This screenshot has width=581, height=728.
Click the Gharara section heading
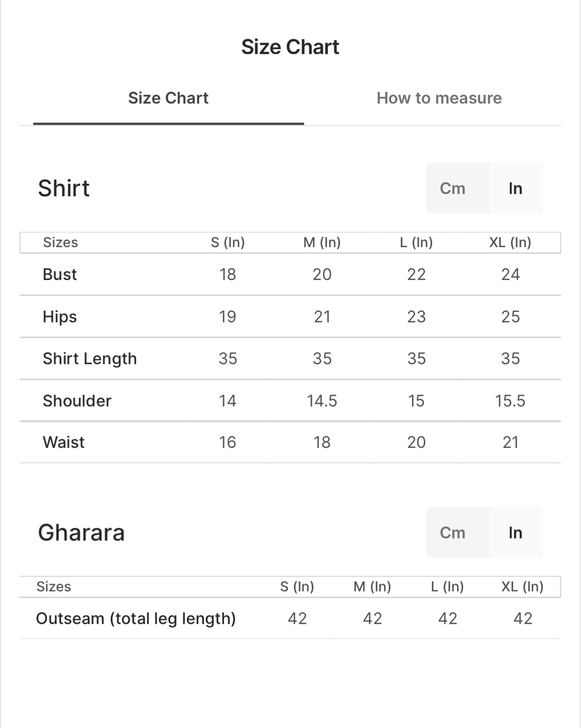(81, 533)
